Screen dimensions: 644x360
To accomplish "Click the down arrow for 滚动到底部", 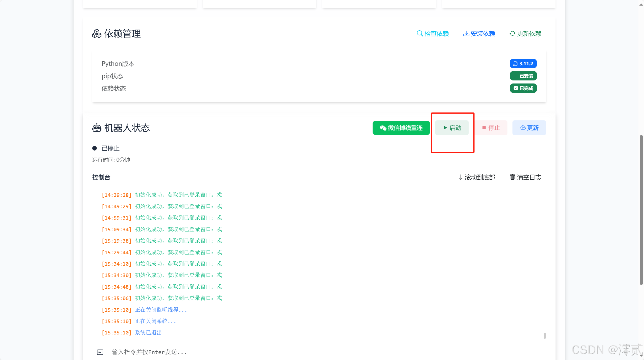I will tap(460, 177).
